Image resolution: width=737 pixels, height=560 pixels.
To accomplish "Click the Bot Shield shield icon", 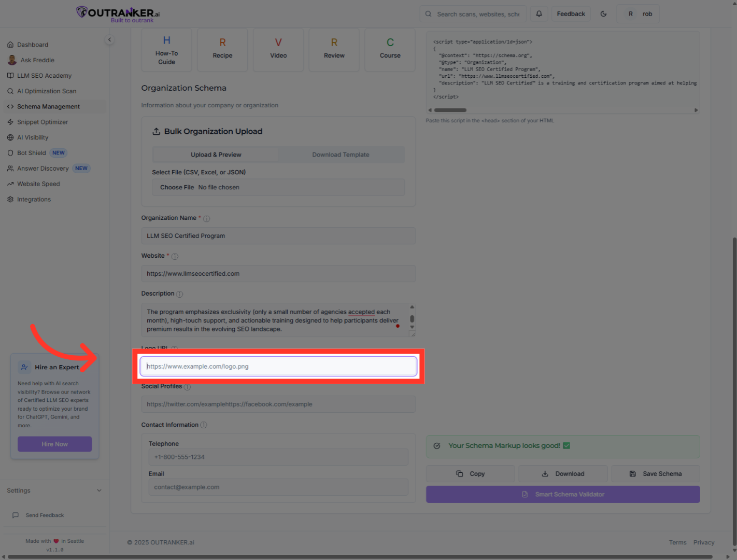I will click(10, 153).
